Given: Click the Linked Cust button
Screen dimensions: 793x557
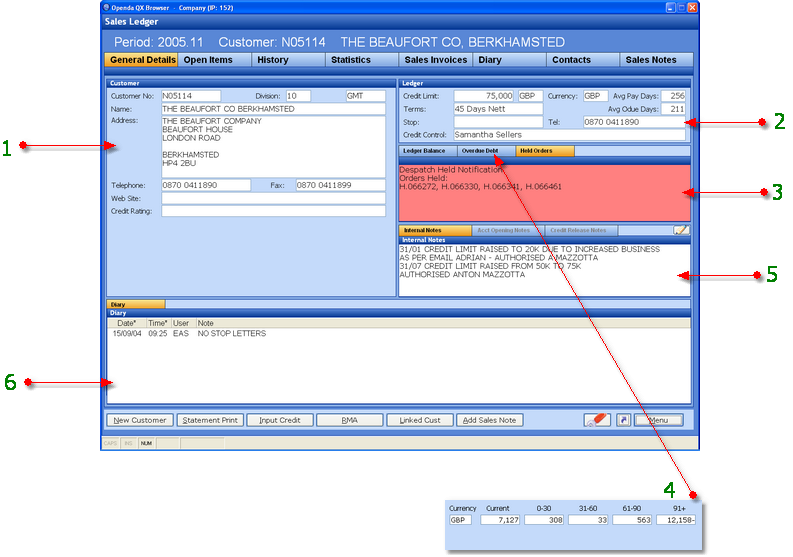Looking at the screenshot, I should coord(420,420).
